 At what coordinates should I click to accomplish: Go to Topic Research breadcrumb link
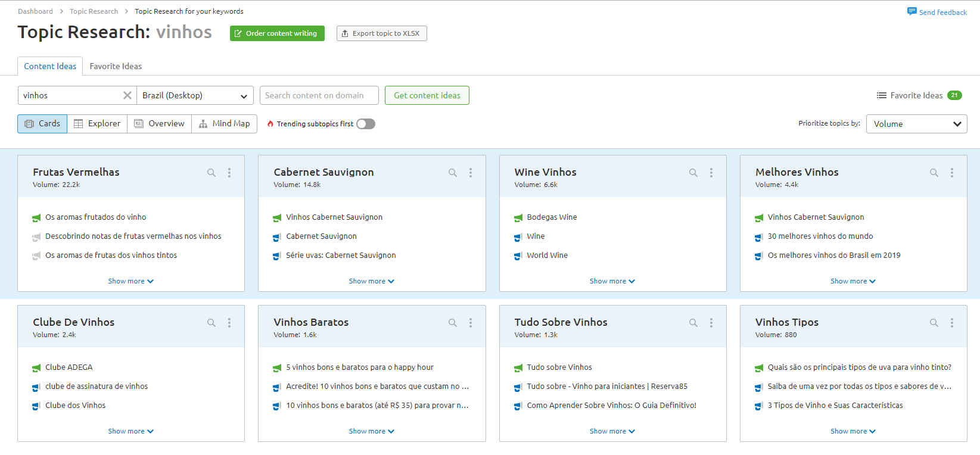click(x=94, y=11)
